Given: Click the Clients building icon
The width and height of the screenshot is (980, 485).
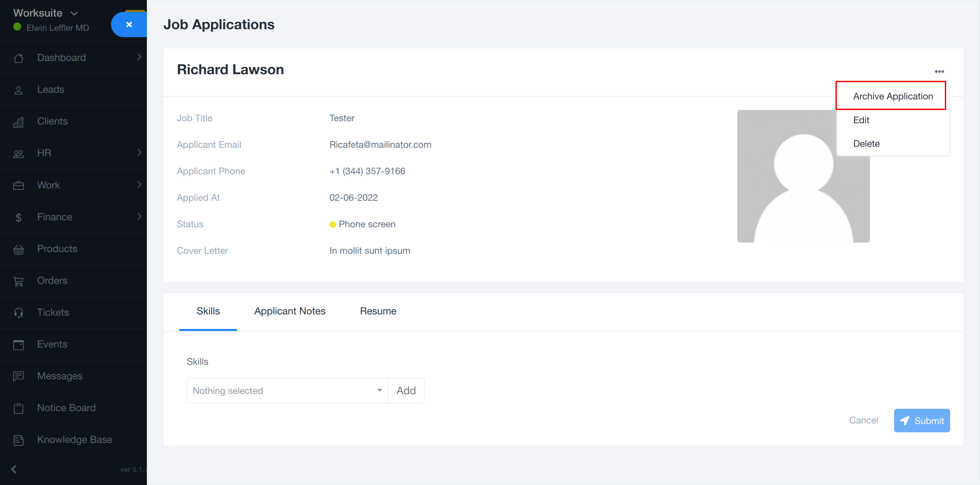Looking at the screenshot, I should (x=18, y=122).
